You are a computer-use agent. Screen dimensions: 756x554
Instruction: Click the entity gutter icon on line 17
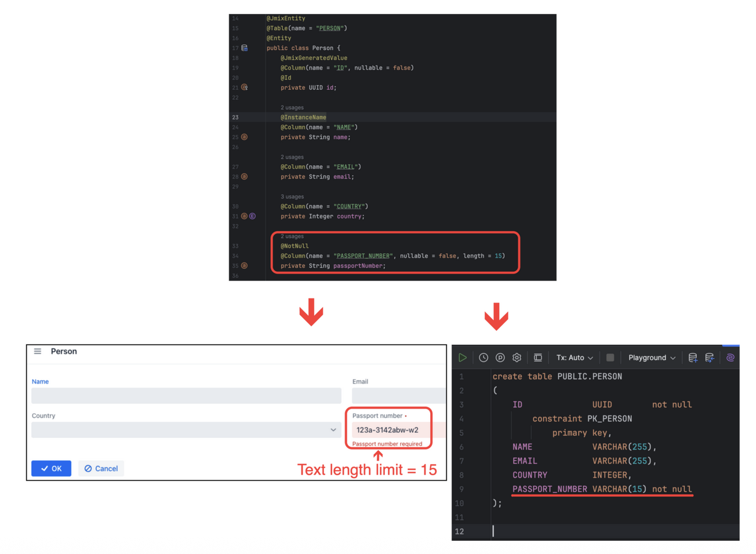pyautogui.click(x=245, y=48)
